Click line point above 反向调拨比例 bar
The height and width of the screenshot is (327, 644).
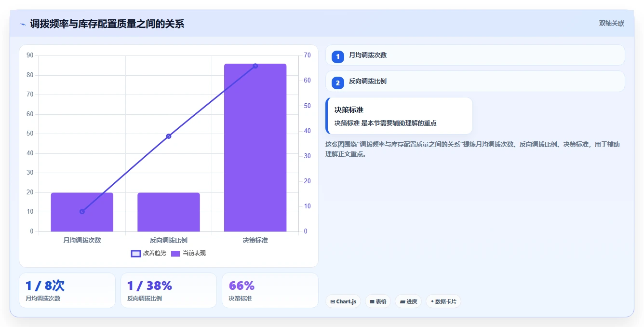click(169, 136)
